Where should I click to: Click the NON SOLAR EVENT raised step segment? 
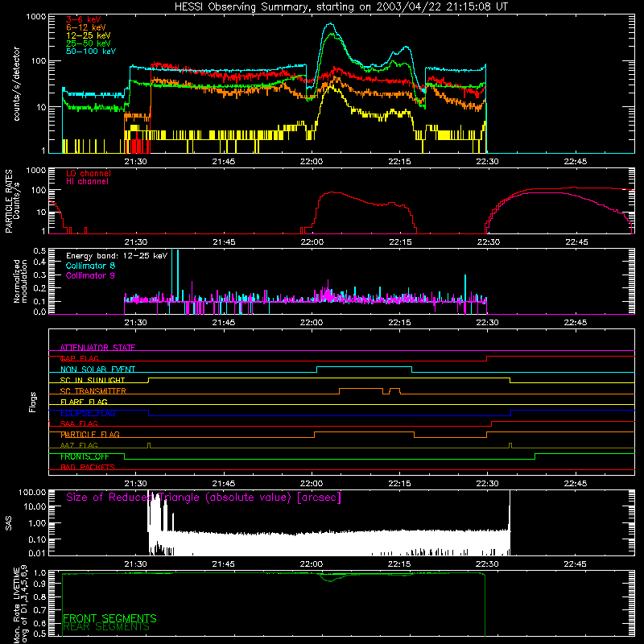point(364,366)
